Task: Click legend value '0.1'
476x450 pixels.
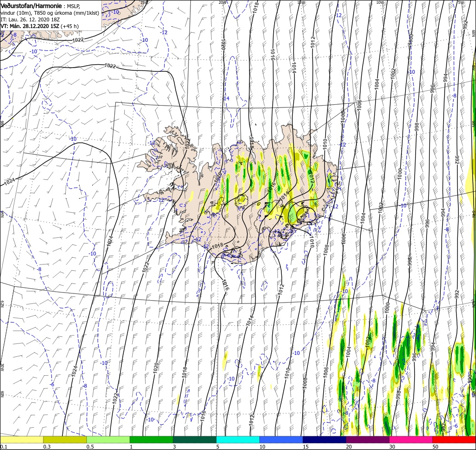Action: coord(3,447)
